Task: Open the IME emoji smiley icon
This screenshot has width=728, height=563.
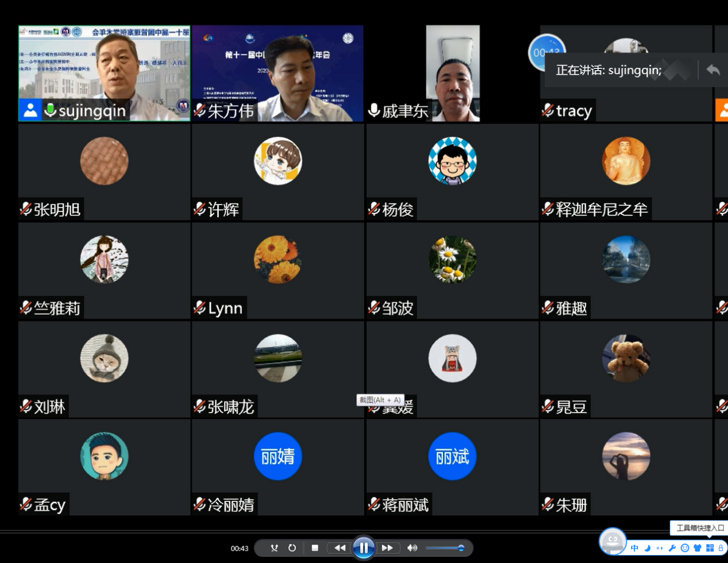Action: pos(684,548)
